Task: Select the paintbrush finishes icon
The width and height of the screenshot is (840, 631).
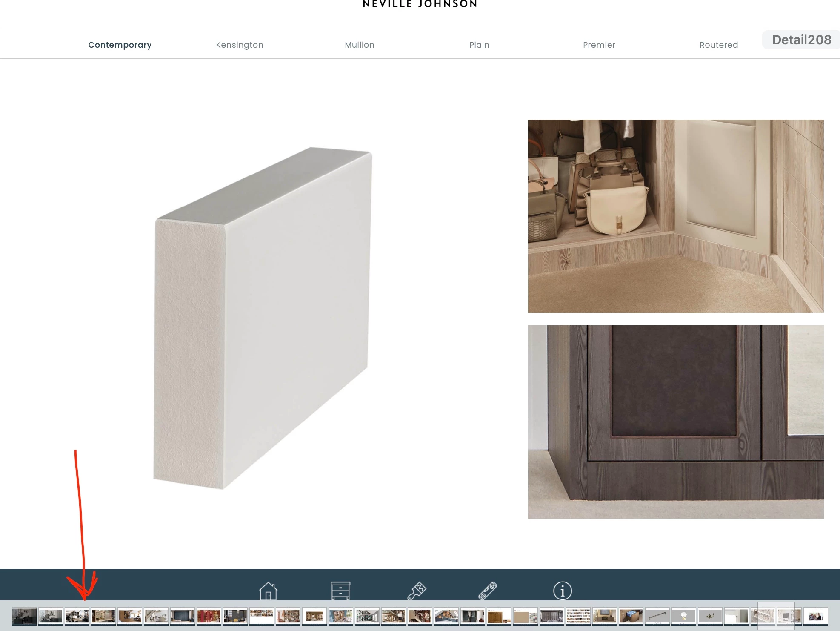Action: coord(417,591)
